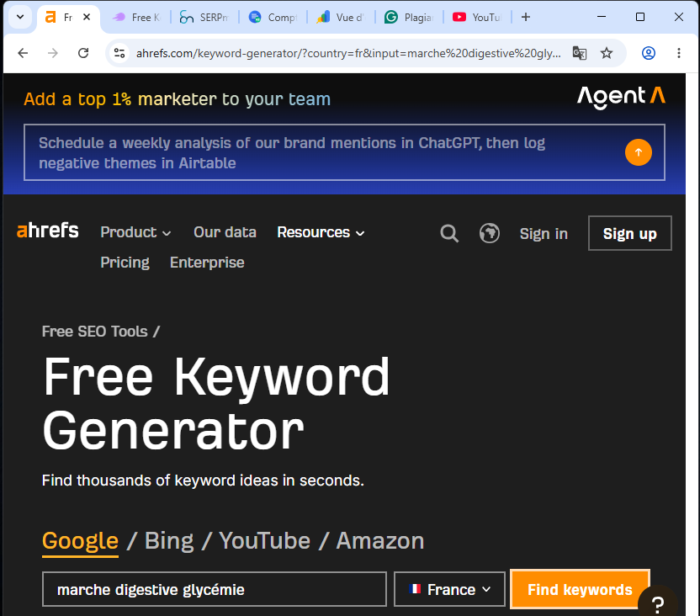Open the France country dropdown

449,589
